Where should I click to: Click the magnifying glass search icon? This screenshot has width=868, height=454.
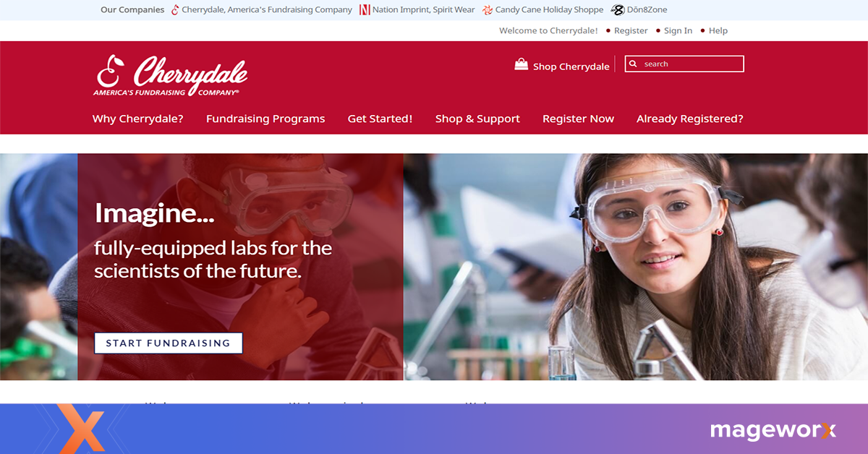coord(633,64)
